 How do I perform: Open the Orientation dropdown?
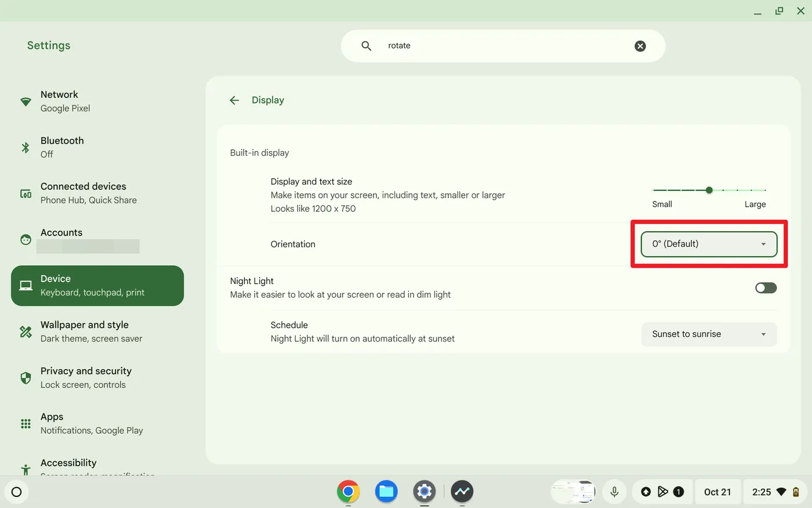[x=709, y=244]
